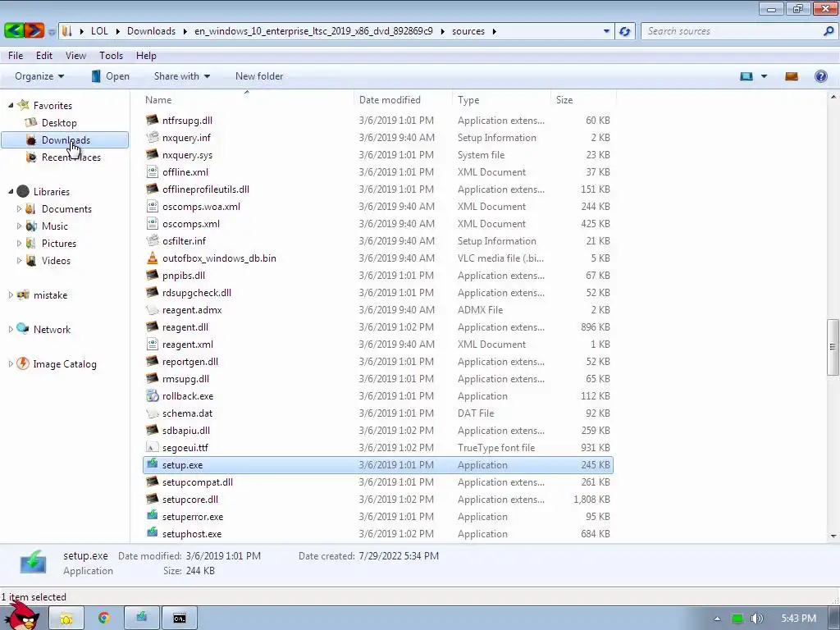840x630 pixels.
Task: Click the reagent.admx file icon
Action: click(152, 309)
